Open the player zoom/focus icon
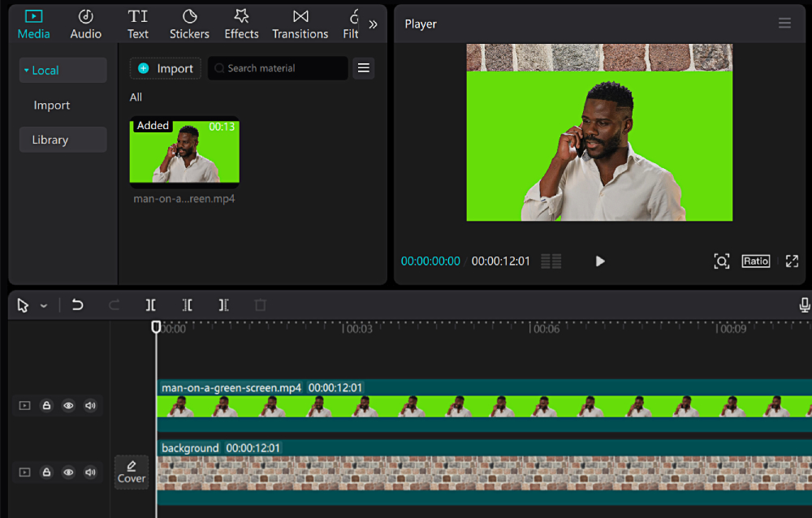The width and height of the screenshot is (812, 518). click(721, 261)
